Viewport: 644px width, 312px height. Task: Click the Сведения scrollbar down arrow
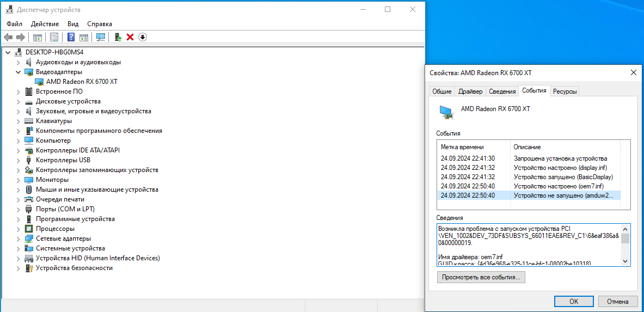pyautogui.click(x=625, y=261)
